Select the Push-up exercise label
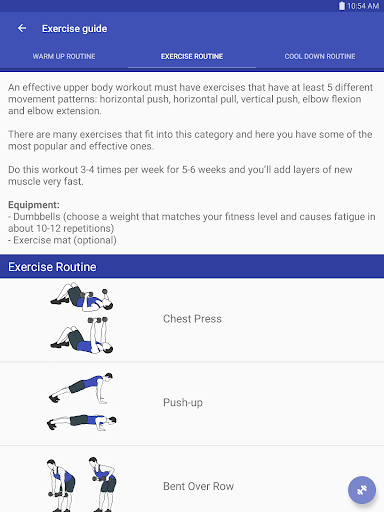The width and height of the screenshot is (384, 512). (x=183, y=403)
